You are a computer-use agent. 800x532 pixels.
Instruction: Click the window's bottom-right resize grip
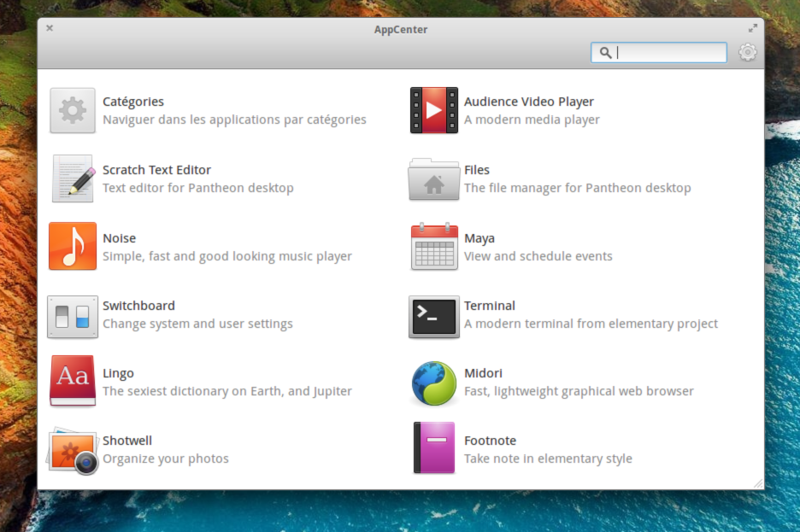(x=759, y=484)
